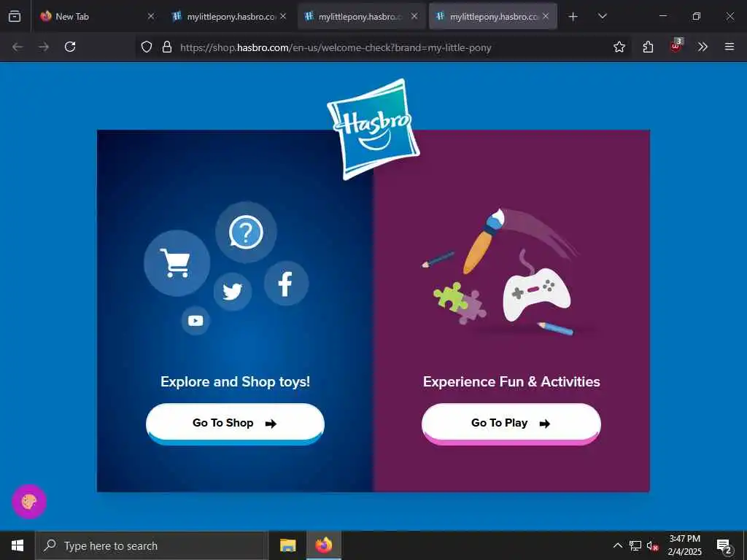Click the taskbar search box
The width and height of the screenshot is (747, 560).
[152, 545]
